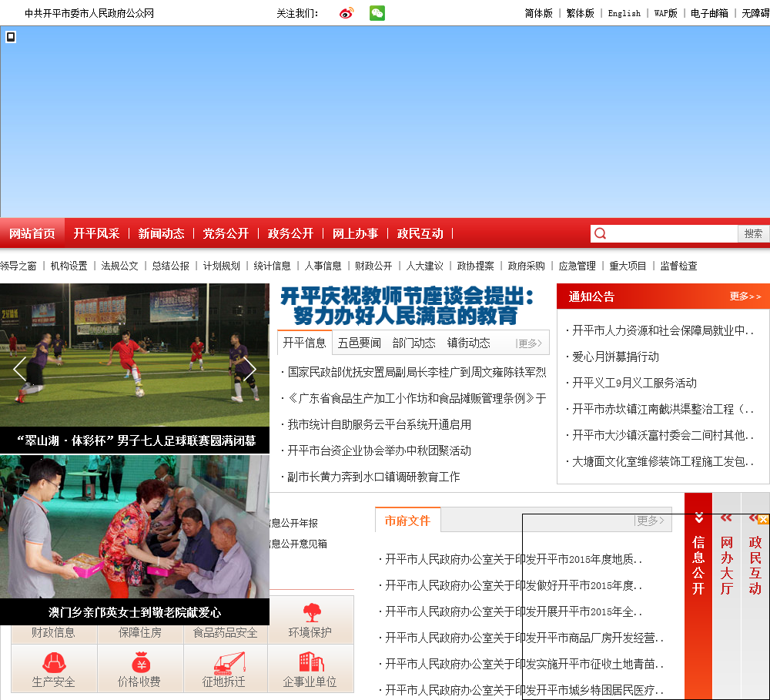Image resolution: width=770 pixels, height=700 pixels.
Task: Select the 开平信息 news tab
Action: 305,343
